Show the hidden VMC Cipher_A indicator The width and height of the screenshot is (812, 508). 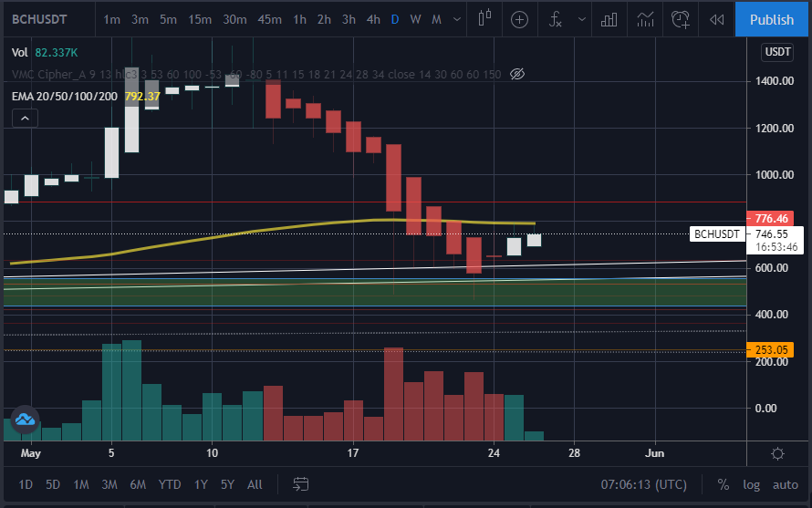click(x=517, y=74)
